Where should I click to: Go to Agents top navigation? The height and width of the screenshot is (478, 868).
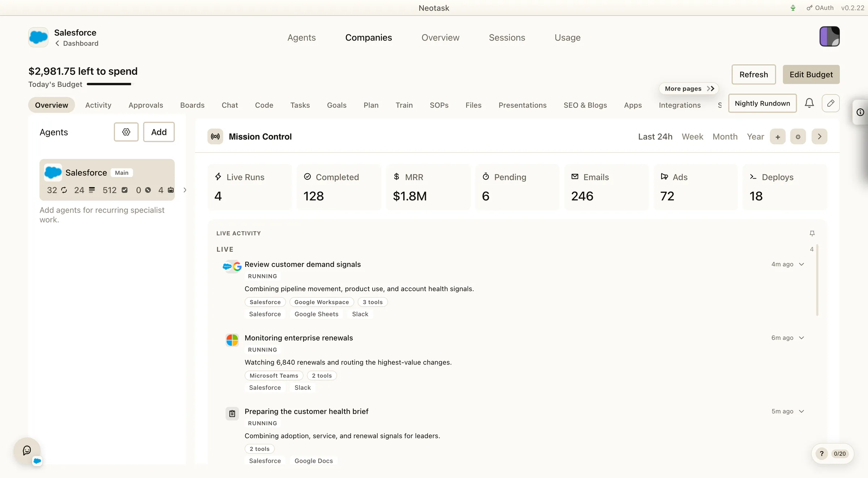click(301, 38)
